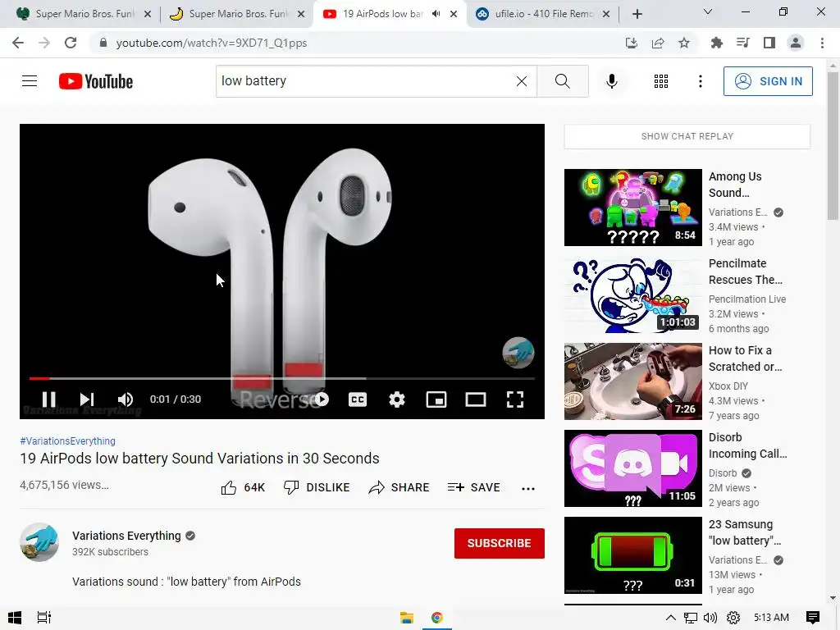Toggle closed captions CC

(358, 399)
